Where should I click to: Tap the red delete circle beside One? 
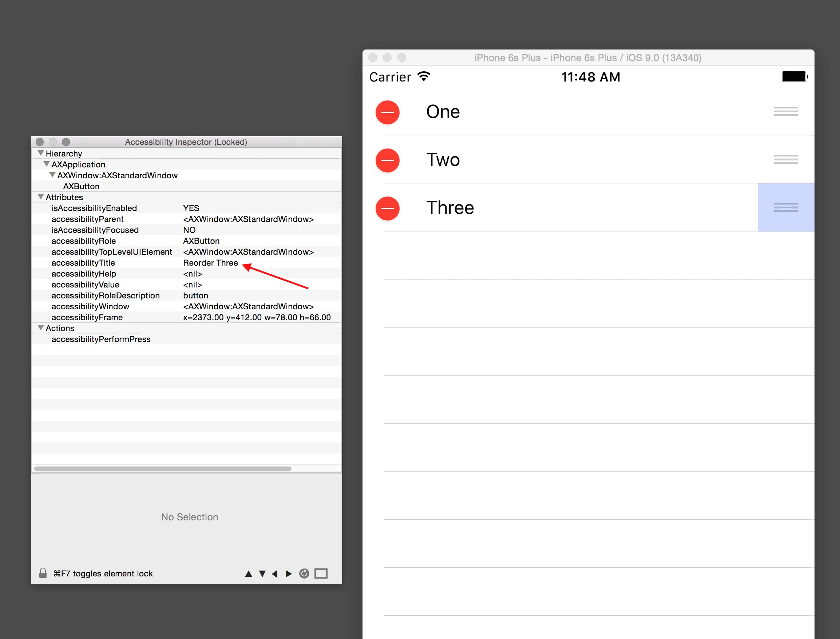coord(387,112)
